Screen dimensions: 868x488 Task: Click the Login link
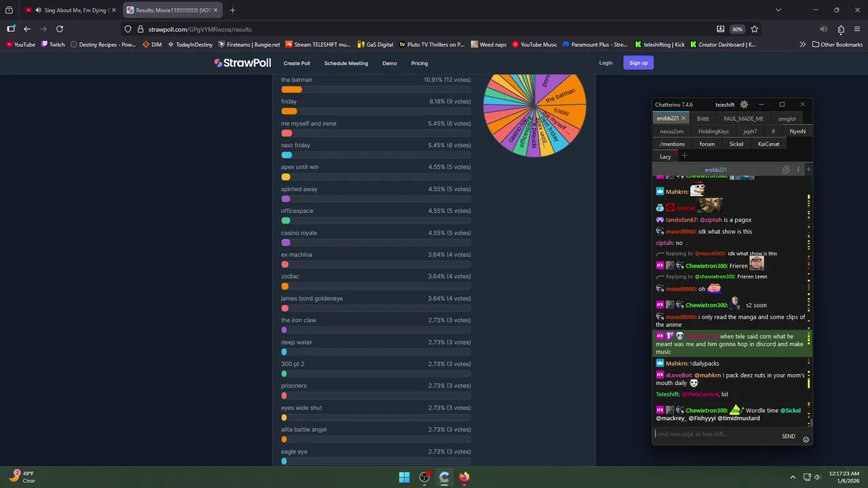[x=606, y=63]
